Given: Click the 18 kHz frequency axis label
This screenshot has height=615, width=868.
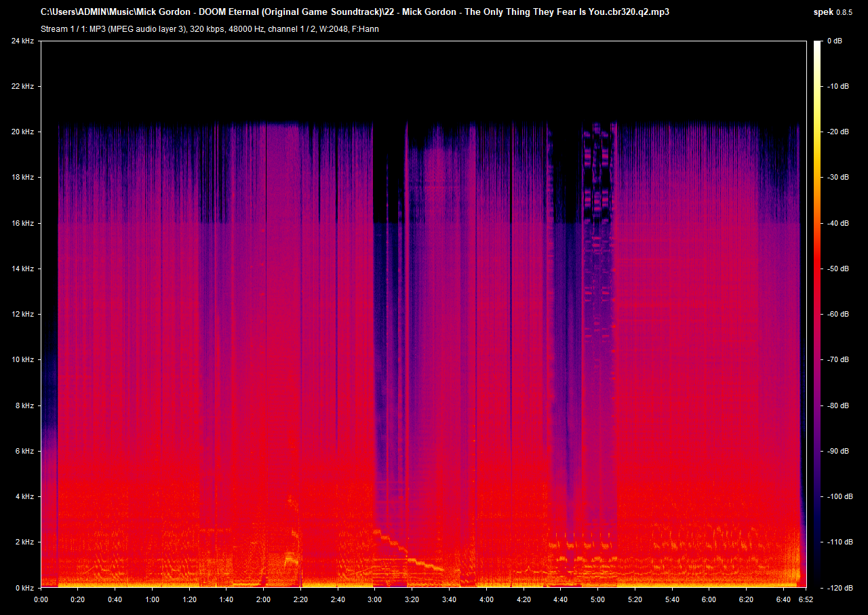Looking at the screenshot, I should point(22,177).
